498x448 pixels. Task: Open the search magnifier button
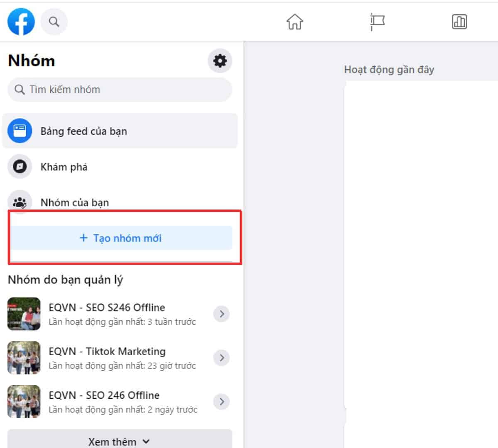click(54, 22)
